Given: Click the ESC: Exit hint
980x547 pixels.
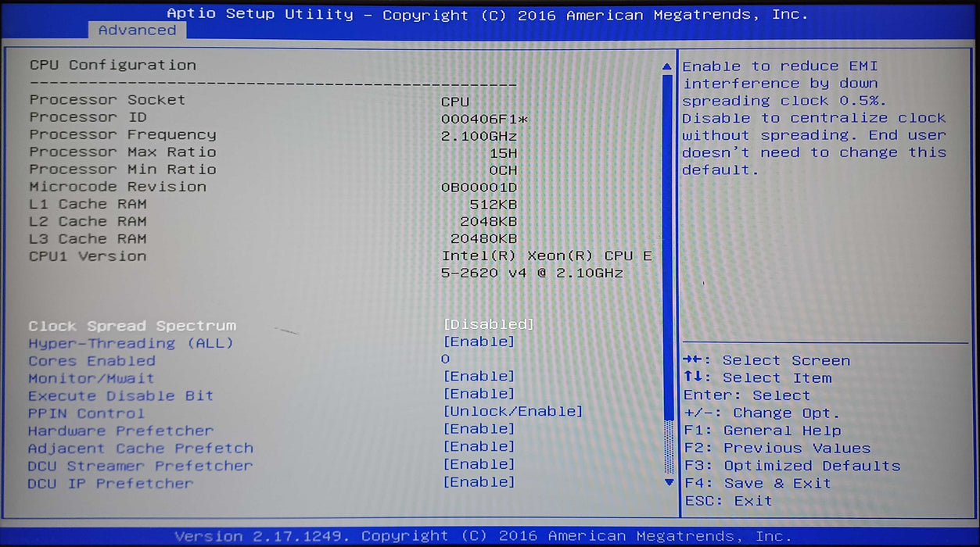Looking at the screenshot, I should pyautogui.click(x=728, y=501).
